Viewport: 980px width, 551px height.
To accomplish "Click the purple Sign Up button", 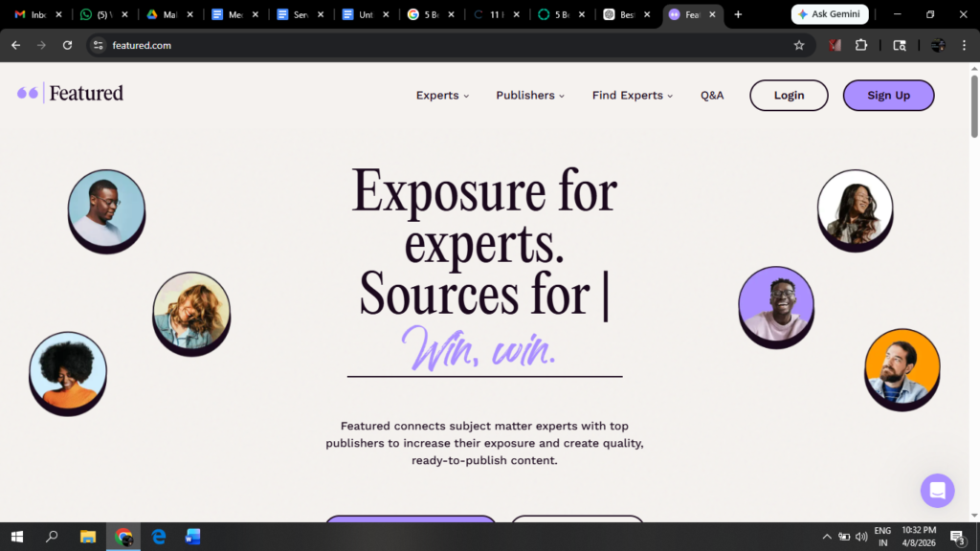I will [888, 96].
